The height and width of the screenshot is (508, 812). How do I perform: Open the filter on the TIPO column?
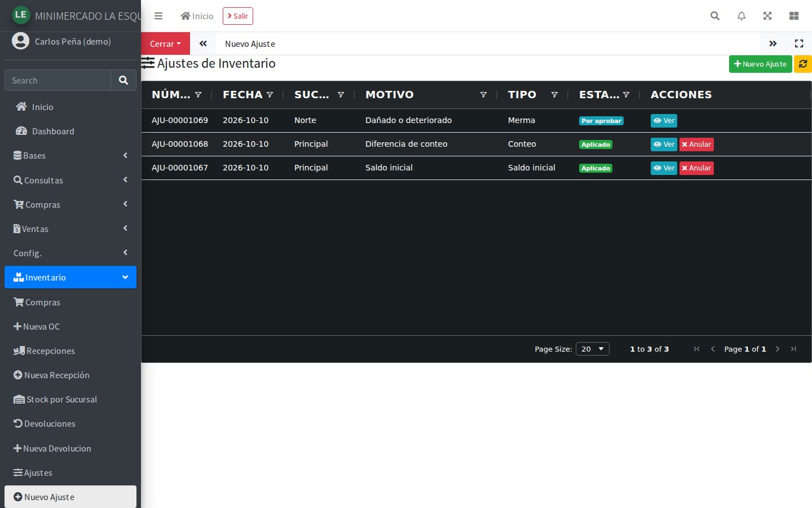point(554,95)
